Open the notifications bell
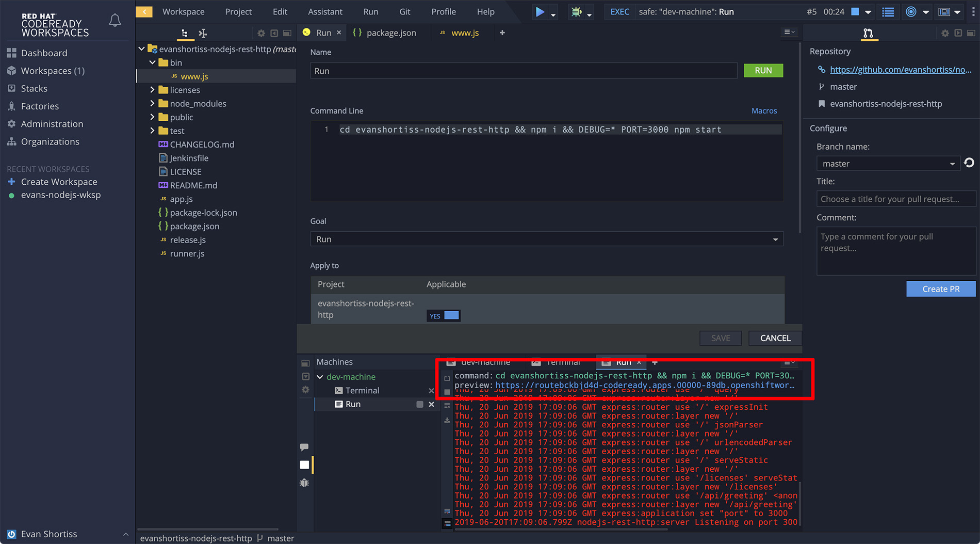 click(x=115, y=21)
